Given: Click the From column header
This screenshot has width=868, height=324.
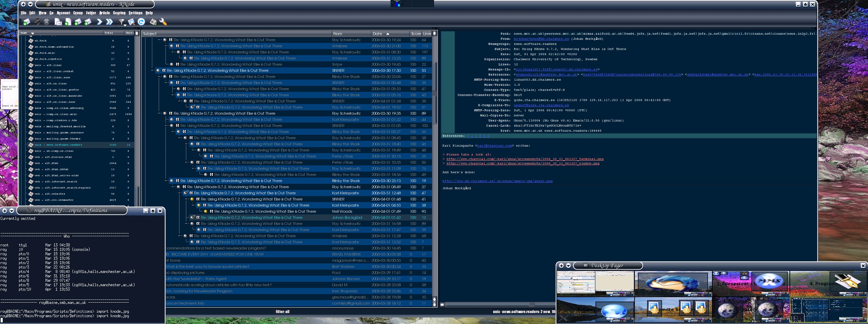Looking at the screenshot, I should [x=351, y=34].
